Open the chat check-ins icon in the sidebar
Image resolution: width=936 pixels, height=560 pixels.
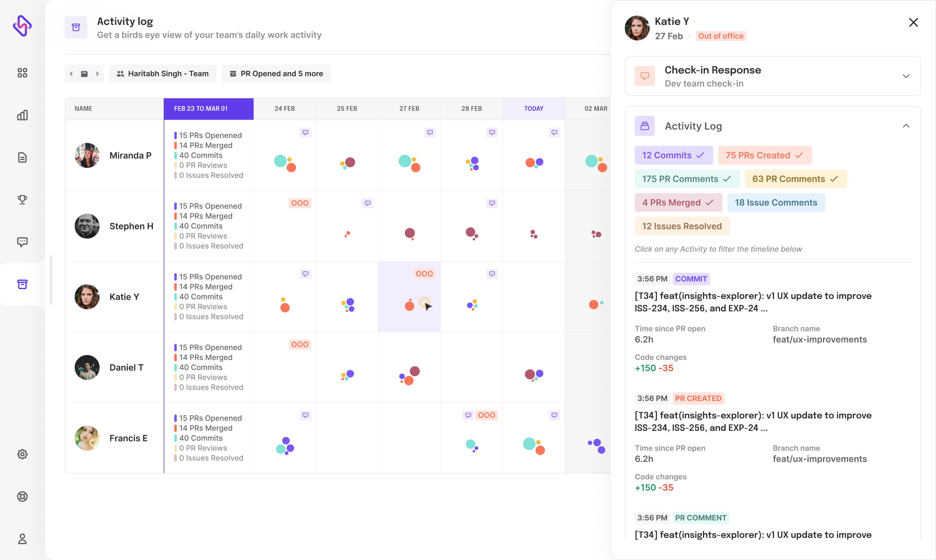[x=22, y=242]
